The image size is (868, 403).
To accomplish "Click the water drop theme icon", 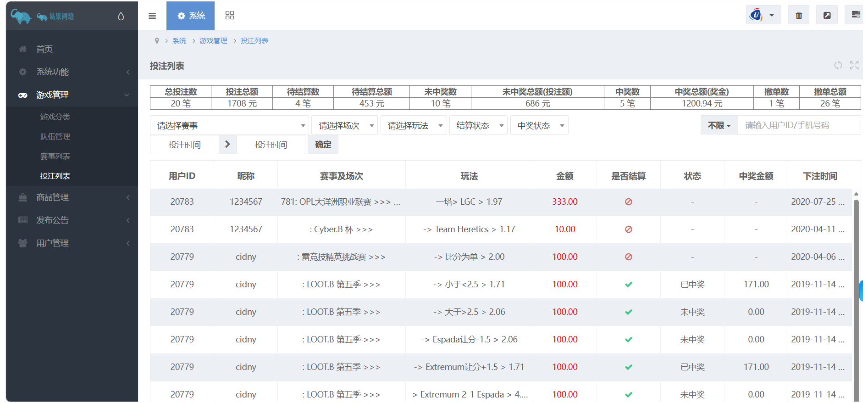I will point(121,17).
